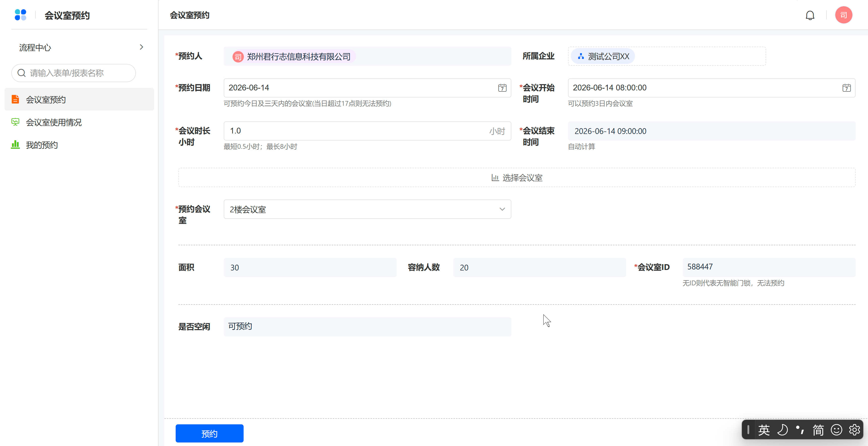Click the orange 会议室预约 document icon
Screen dimensions: 868x446
(x=15, y=99)
